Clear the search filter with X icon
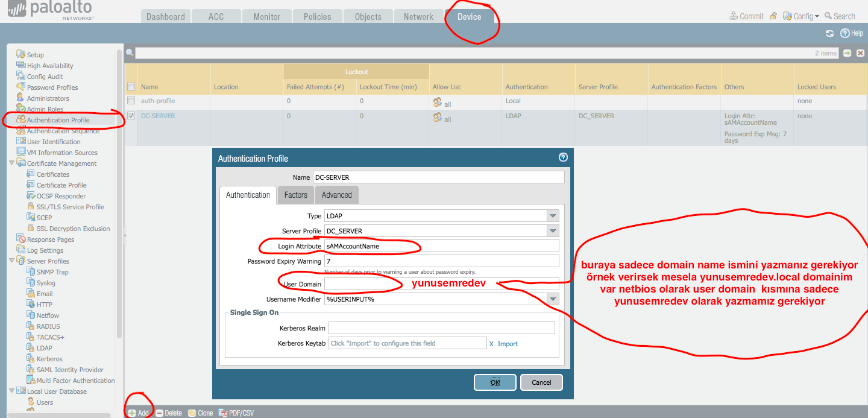868x418 pixels. click(860, 53)
